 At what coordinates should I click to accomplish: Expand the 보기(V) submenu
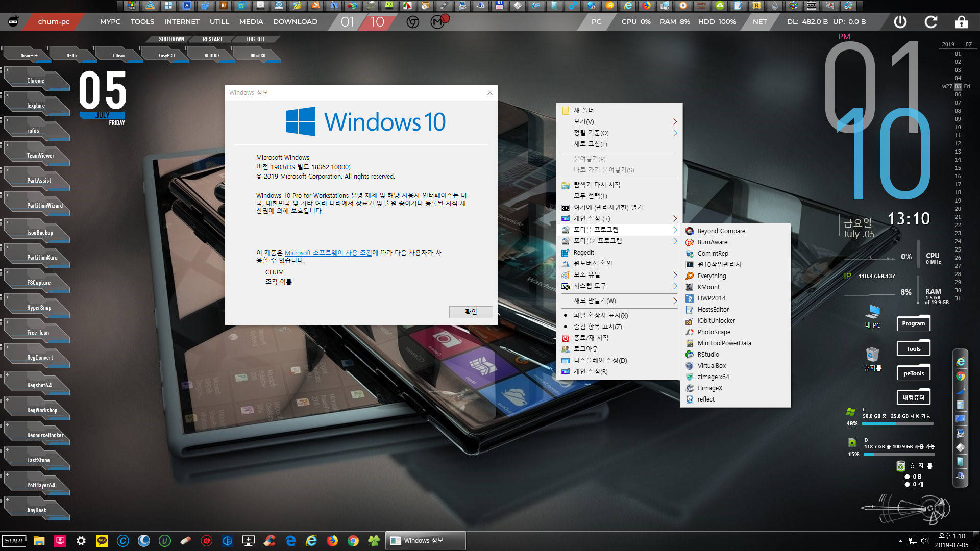click(x=619, y=121)
